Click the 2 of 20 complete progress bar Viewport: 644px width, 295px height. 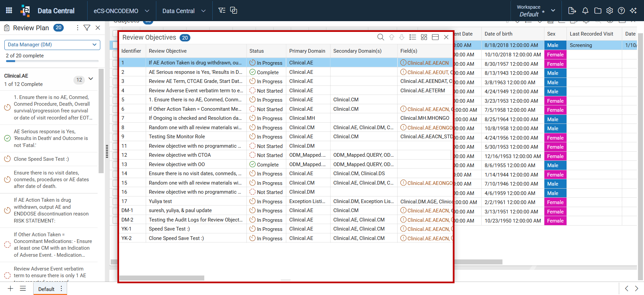[52, 61]
